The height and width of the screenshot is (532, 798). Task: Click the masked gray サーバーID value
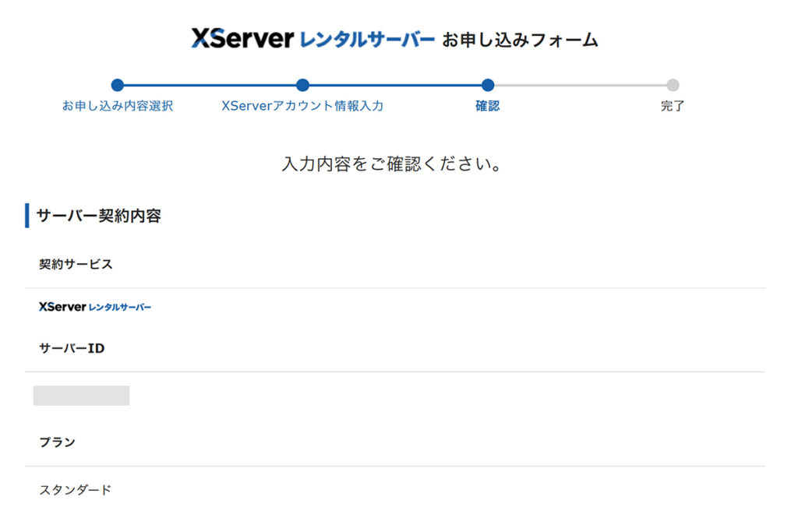point(81,396)
